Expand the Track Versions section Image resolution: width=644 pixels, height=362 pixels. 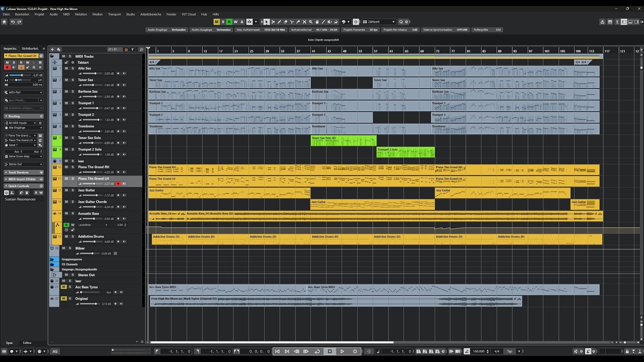[23, 172]
